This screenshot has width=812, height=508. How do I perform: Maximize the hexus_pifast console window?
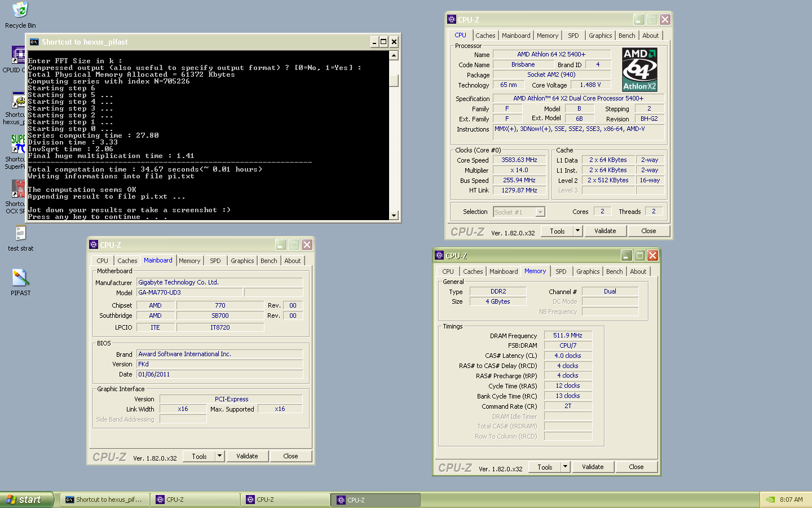pos(383,42)
